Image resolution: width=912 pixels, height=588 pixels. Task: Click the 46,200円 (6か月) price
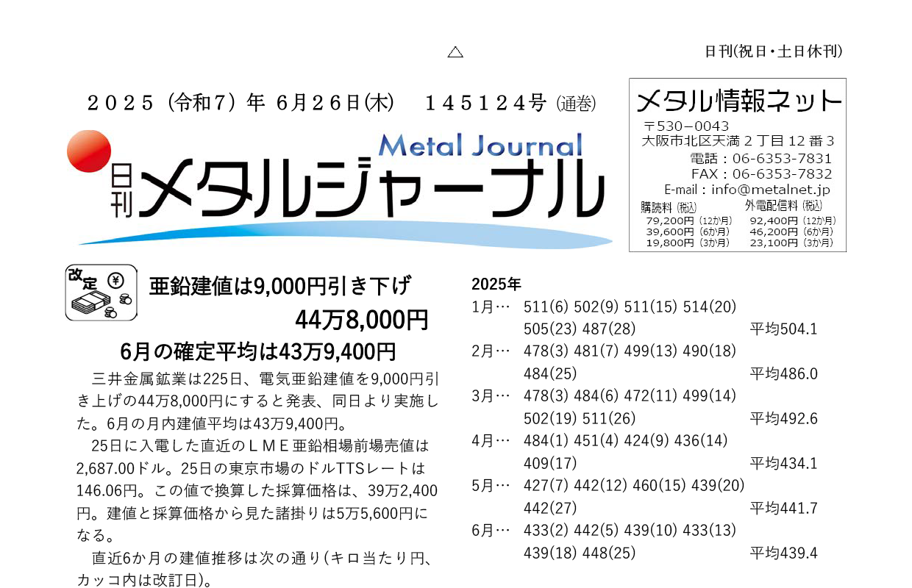(x=792, y=232)
